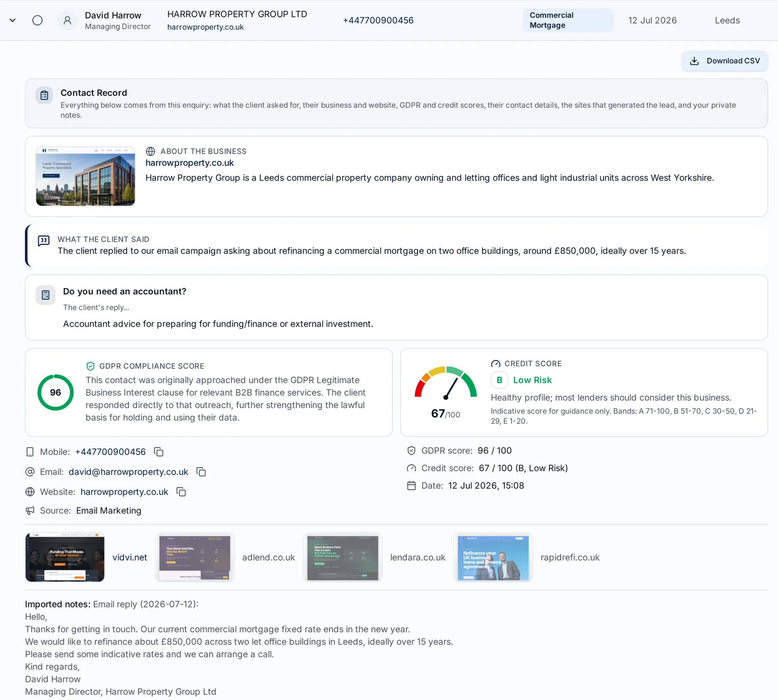Click the @ icon next to Email
Image resolution: width=778 pixels, height=700 pixels.
pos(30,472)
